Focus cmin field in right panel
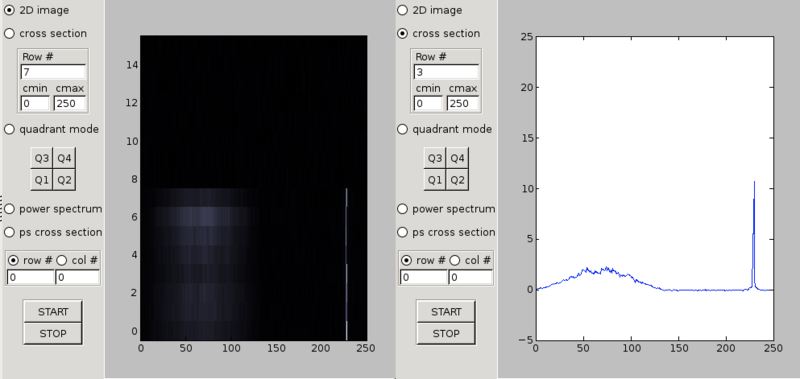The image size is (800, 379). pyautogui.click(x=428, y=104)
